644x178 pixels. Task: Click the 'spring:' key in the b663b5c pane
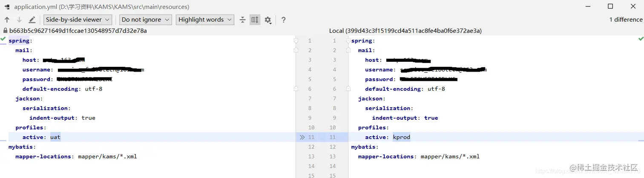[x=20, y=41]
